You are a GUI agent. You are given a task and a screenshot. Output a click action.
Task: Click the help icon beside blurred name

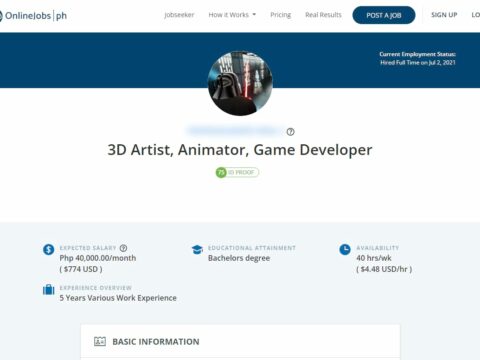(290, 132)
